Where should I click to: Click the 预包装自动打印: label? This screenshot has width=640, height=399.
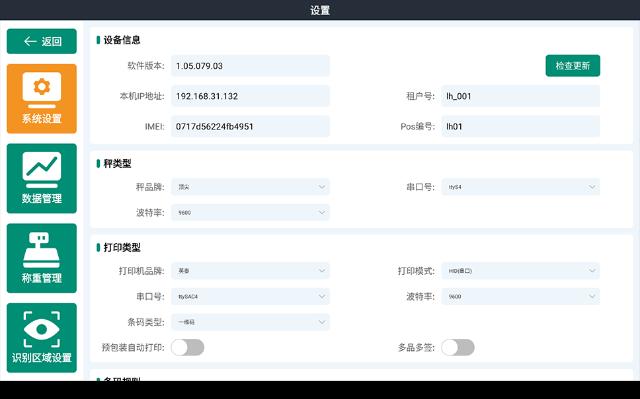tap(133, 348)
